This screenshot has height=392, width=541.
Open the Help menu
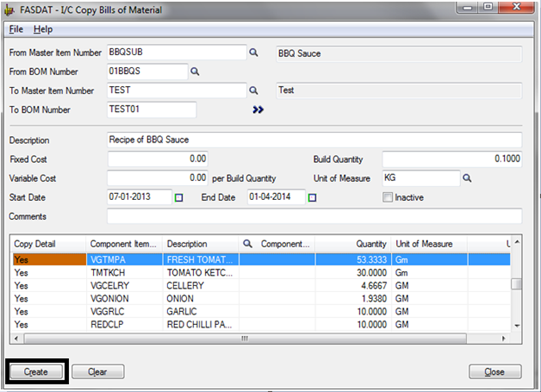[42, 29]
